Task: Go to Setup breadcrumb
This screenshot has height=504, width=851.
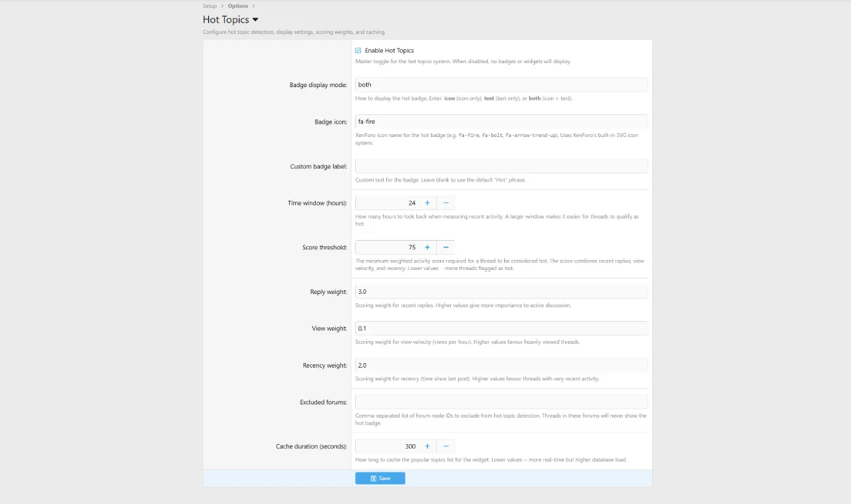Action: point(209,6)
